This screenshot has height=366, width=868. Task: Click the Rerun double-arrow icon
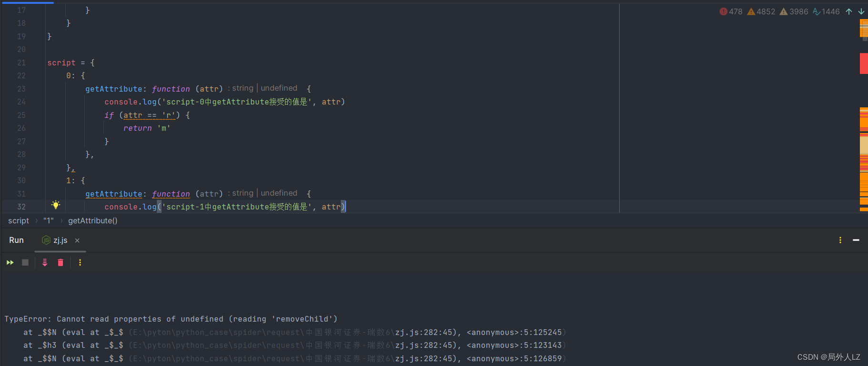tap(10, 262)
